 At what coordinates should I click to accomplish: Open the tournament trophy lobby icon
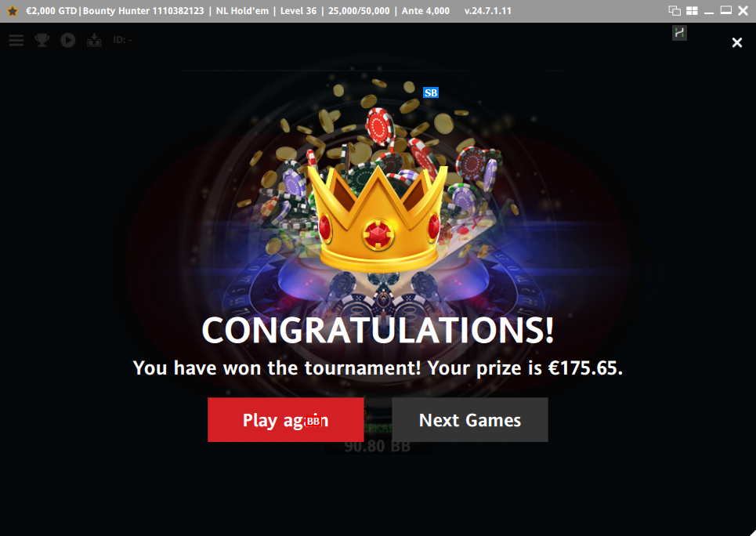(x=42, y=40)
